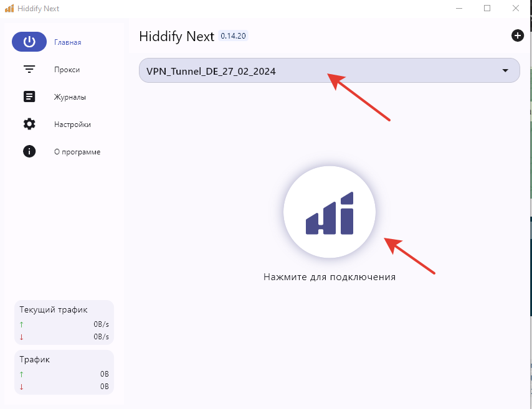Click the version badge 0.14.20
The image size is (532, 409).
[x=233, y=36]
